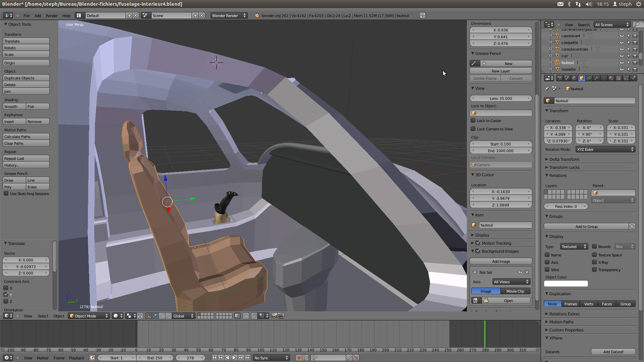Click the white Object Color swatch
The image size is (644, 362).
click(566, 284)
